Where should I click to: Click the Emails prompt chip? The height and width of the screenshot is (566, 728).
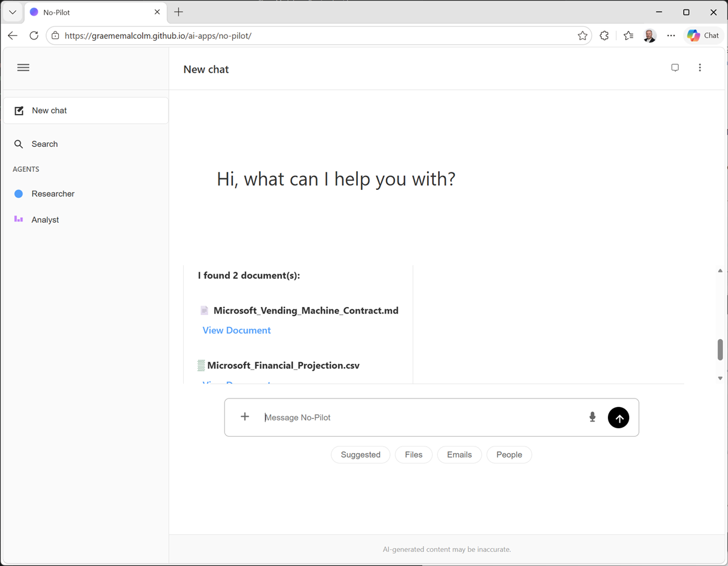click(x=459, y=454)
